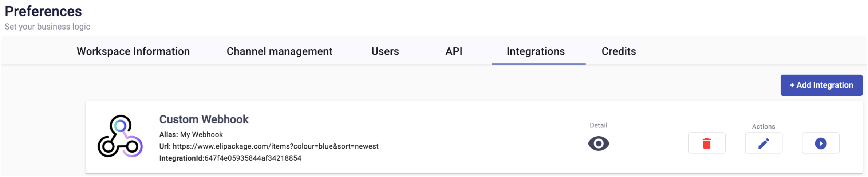
Task: Click the Custom Webhook title
Action: 204,119
